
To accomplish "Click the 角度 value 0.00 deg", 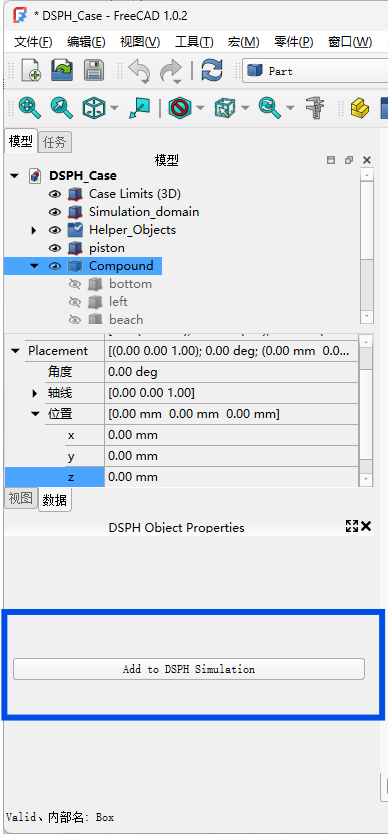I will pos(232,372).
